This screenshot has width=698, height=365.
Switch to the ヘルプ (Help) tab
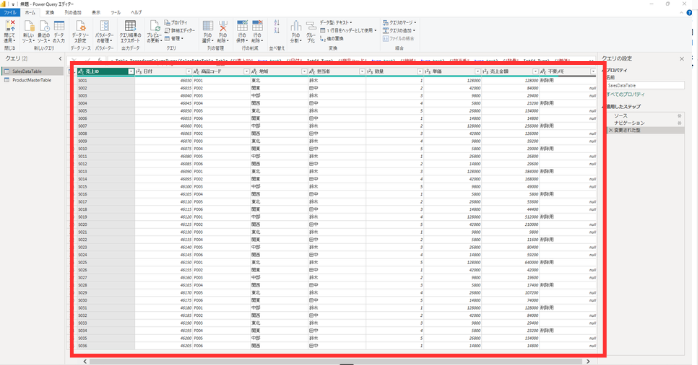pos(136,12)
